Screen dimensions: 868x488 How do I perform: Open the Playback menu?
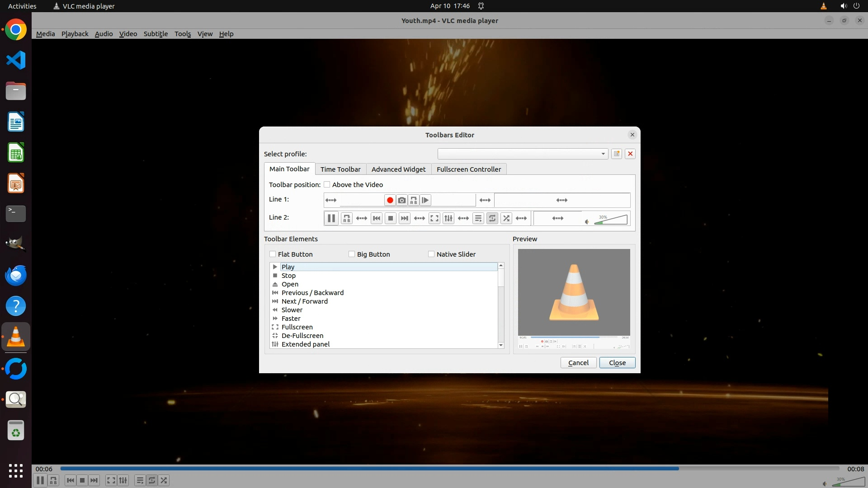[x=75, y=34]
